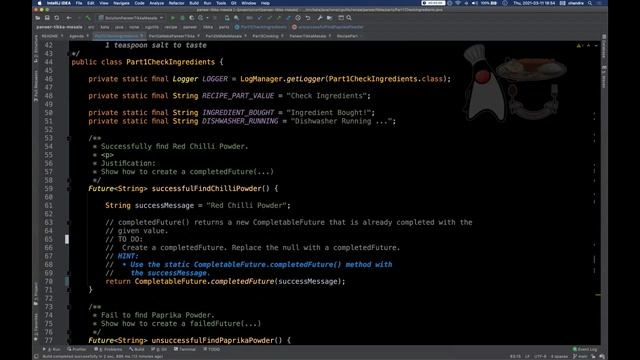Open the Event Log button

[585, 349]
